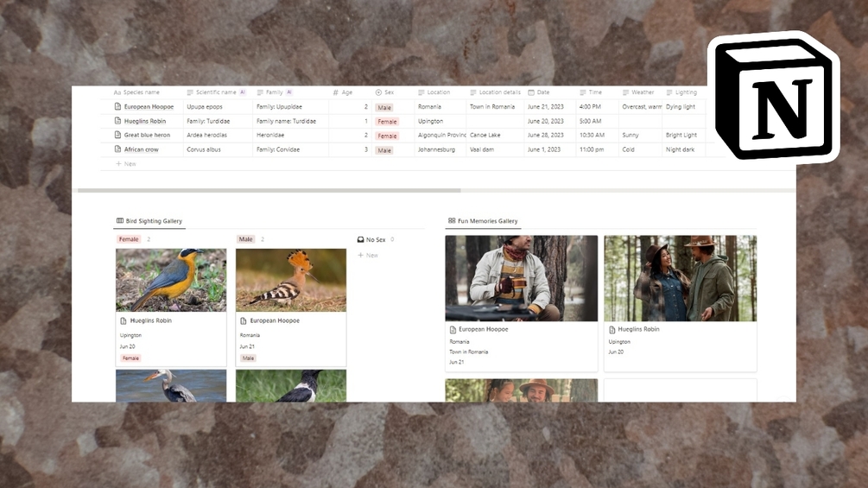Click Hueglins Robin title in the Female column card
The width and height of the screenshot is (868, 488).
(150, 320)
